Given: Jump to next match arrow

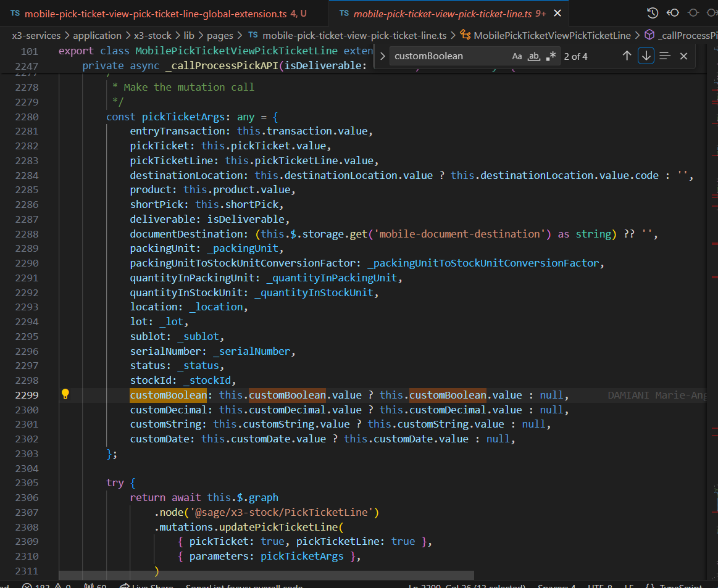Looking at the screenshot, I should click(x=646, y=56).
